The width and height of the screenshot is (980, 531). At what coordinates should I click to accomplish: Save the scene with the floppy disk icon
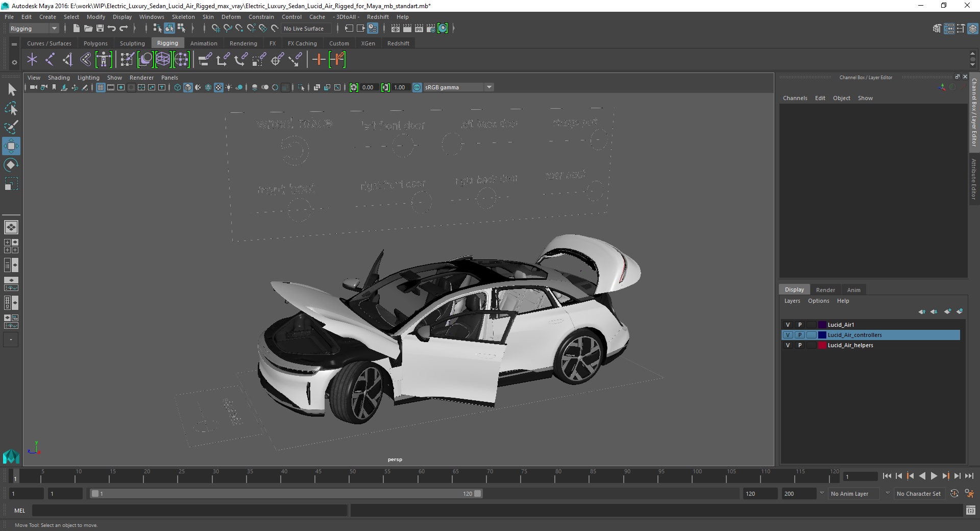tap(100, 29)
